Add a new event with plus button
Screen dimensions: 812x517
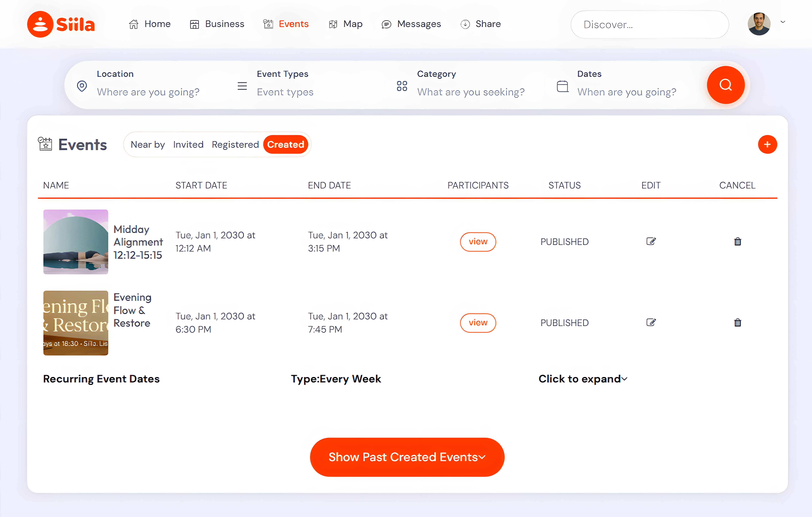(x=768, y=144)
